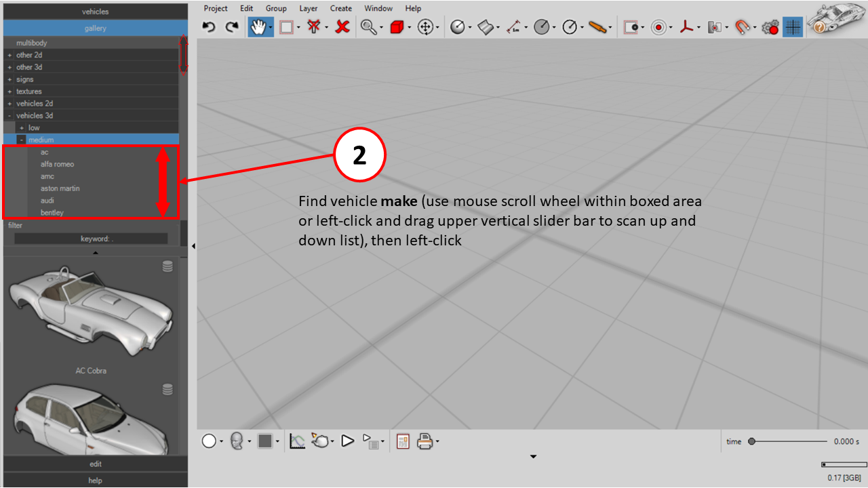Click the red crossed-object toolbar icon
Screen dimensions: 868x488
tap(313, 27)
